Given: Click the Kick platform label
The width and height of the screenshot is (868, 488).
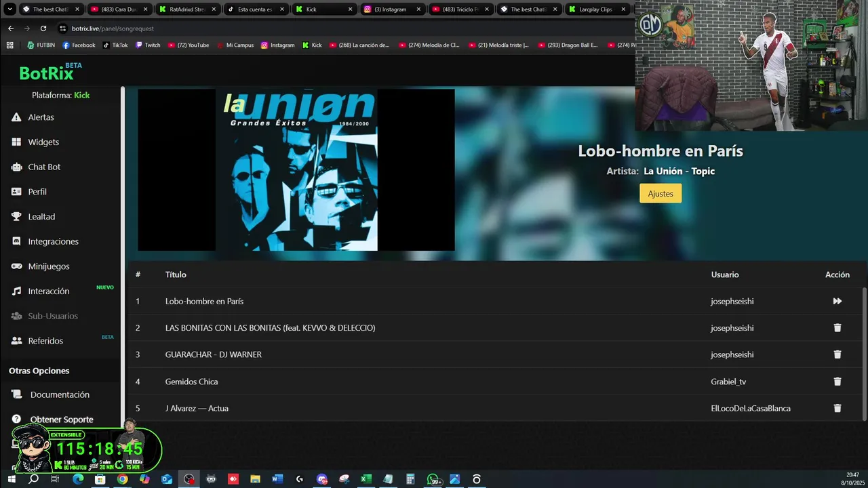Looking at the screenshot, I should (81, 96).
